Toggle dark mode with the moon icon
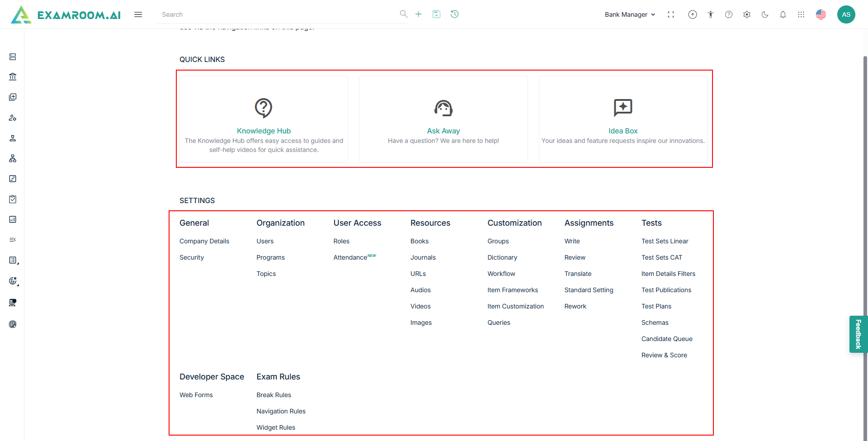The height and width of the screenshot is (441, 868). pos(765,14)
